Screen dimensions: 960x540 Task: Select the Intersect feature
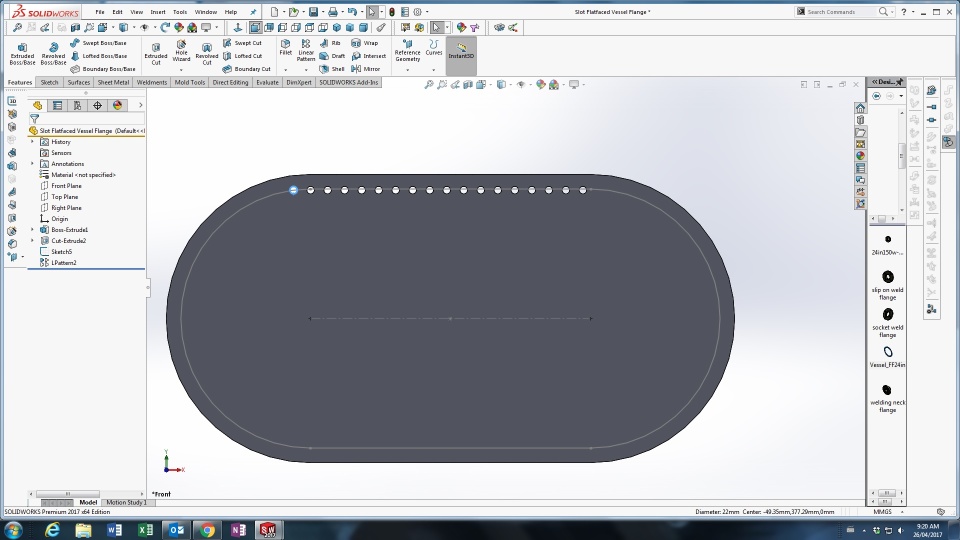369,56
